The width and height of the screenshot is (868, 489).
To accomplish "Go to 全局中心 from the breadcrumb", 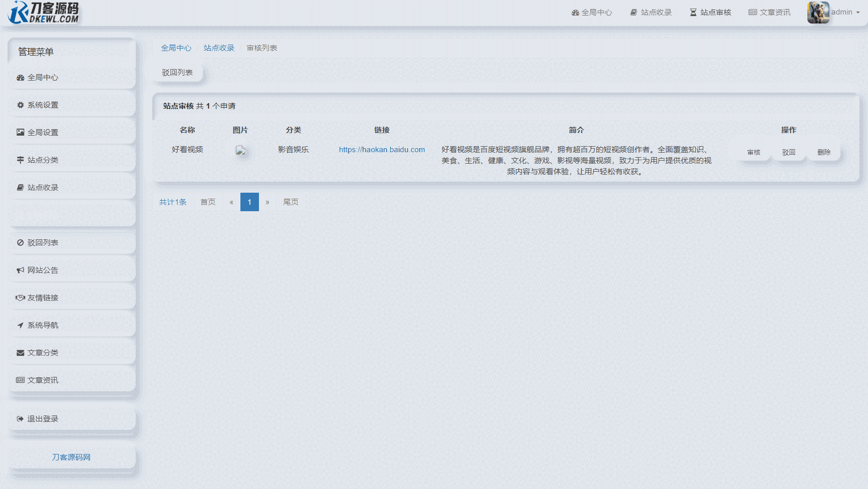I will pyautogui.click(x=176, y=48).
